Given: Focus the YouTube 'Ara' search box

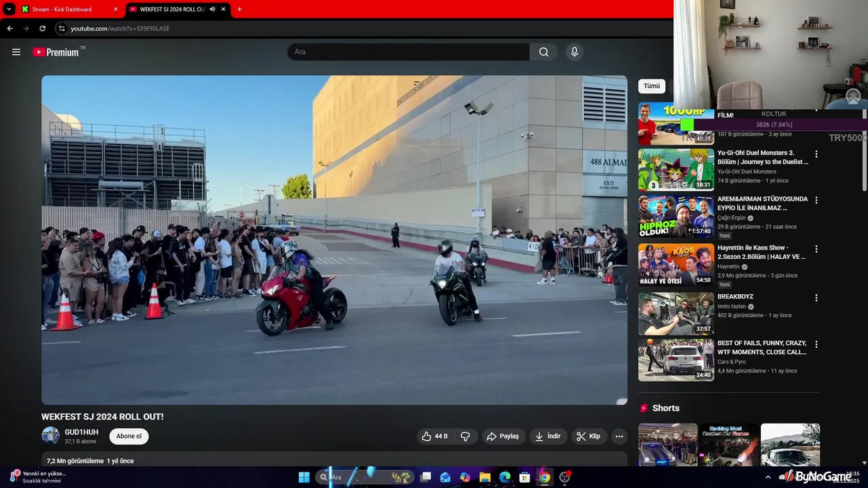Looking at the screenshot, I should 408,52.
